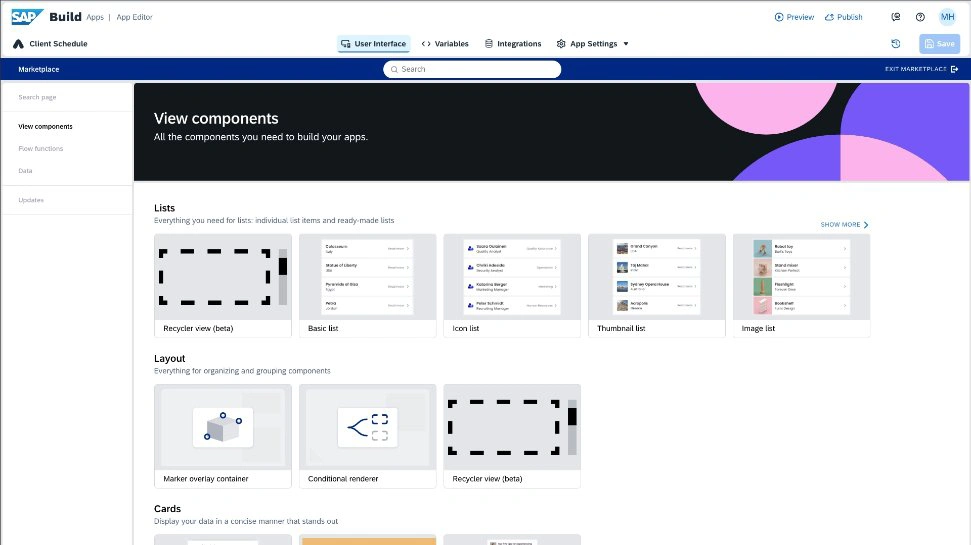This screenshot has width=971, height=545.
Task: Click the marketplace Search field
Action: point(472,69)
